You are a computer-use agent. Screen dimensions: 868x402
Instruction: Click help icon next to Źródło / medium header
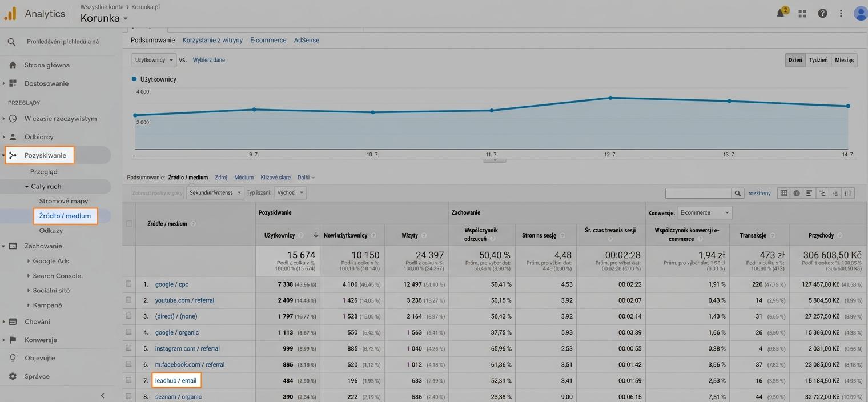coord(193,224)
